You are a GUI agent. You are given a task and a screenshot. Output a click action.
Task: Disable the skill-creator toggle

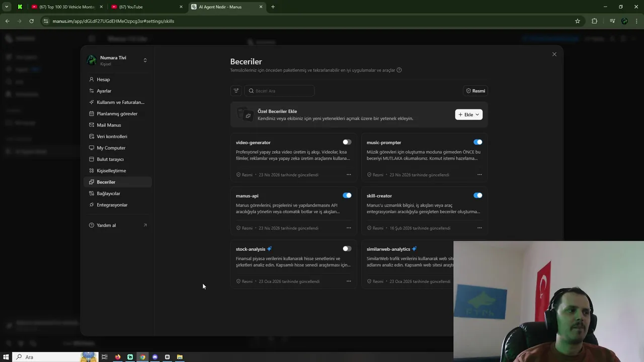477,196
